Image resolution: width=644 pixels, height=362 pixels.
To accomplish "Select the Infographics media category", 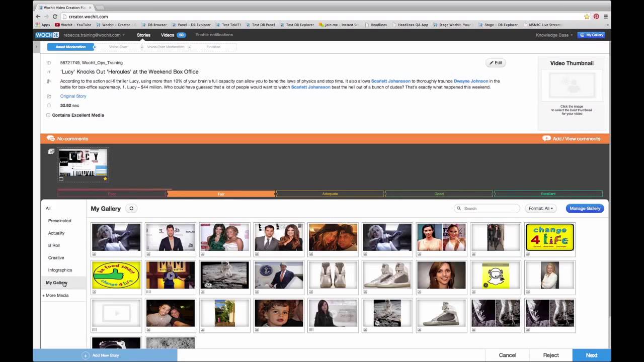I will [x=60, y=270].
